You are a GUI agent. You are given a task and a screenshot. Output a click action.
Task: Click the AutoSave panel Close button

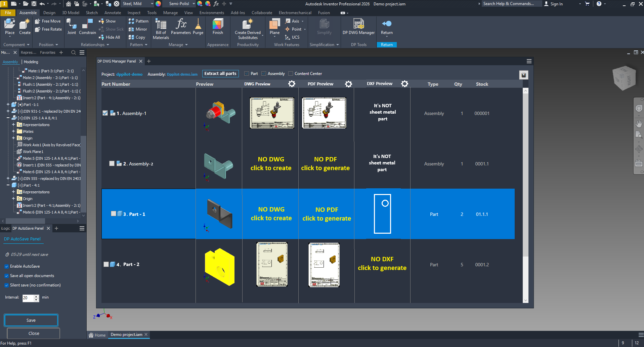pyautogui.click(x=34, y=333)
